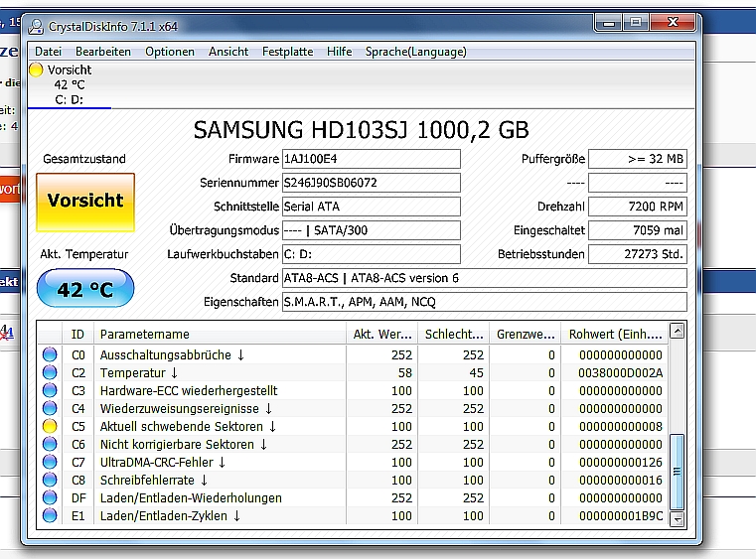756x559 pixels.
Task: Click the Firmware field 1AJ100E4
Action: point(372,159)
